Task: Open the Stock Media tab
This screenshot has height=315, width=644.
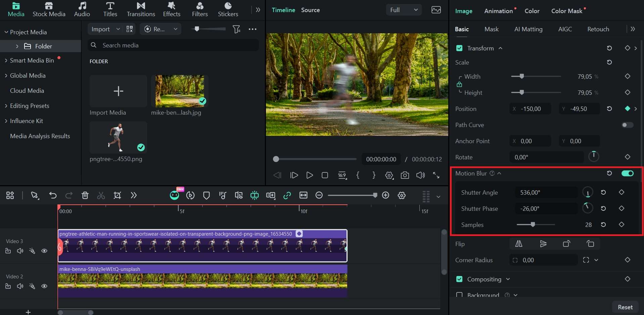Action: [x=49, y=9]
